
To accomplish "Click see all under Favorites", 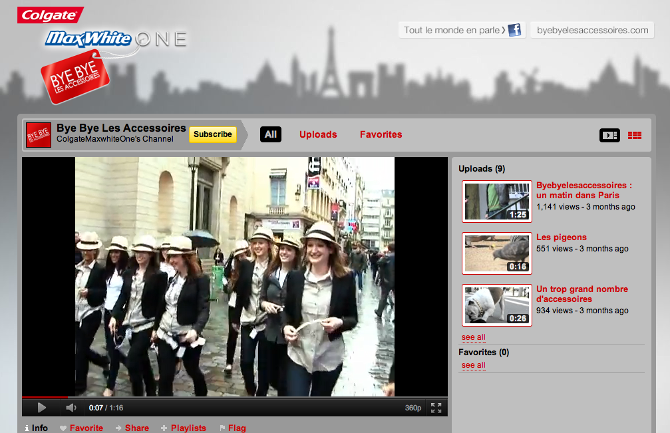I will click(x=473, y=365).
